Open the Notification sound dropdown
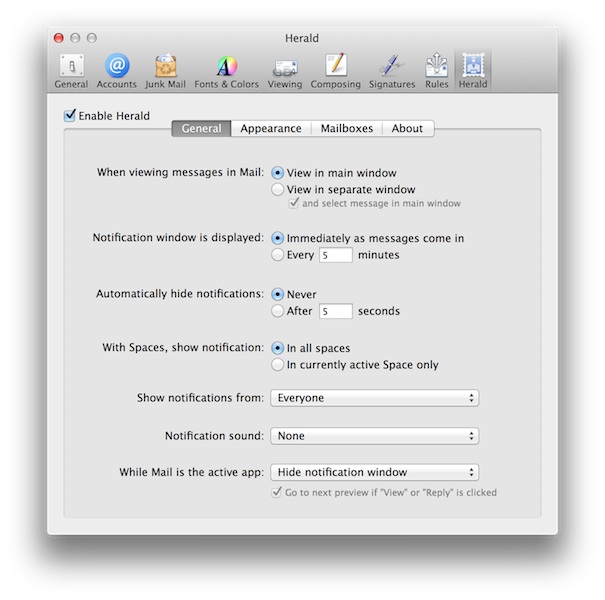 (374, 436)
